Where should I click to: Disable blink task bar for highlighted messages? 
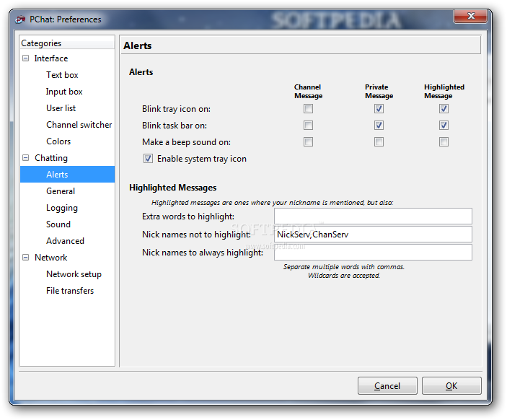click(444, 126)
